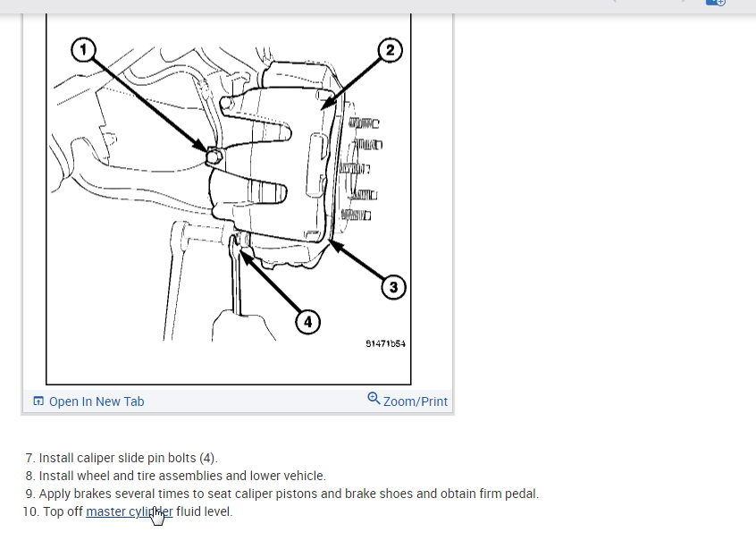Click callout number 2 in the diagram
Screen dimensions: 756x549
[x=390, y=50]
